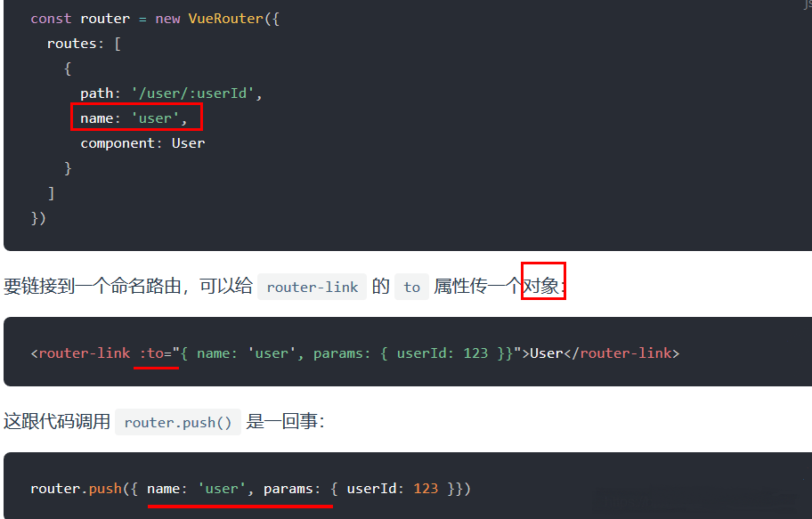Click the opening <router-link tag name
The width and height of the screenshot is (812, 519).
(85, 353)
